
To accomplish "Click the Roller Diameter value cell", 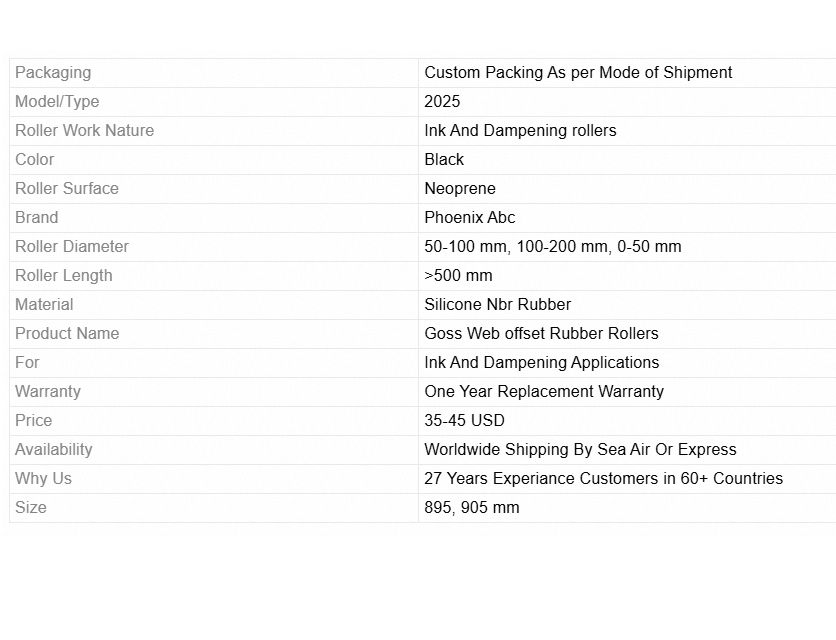I will (x=553, y=246).
